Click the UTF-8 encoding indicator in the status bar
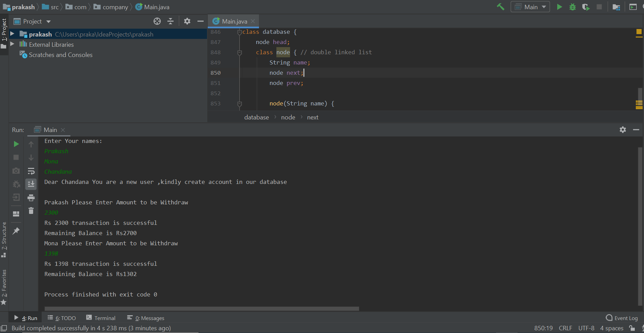 pyautogui.click(x=586, y=328)
